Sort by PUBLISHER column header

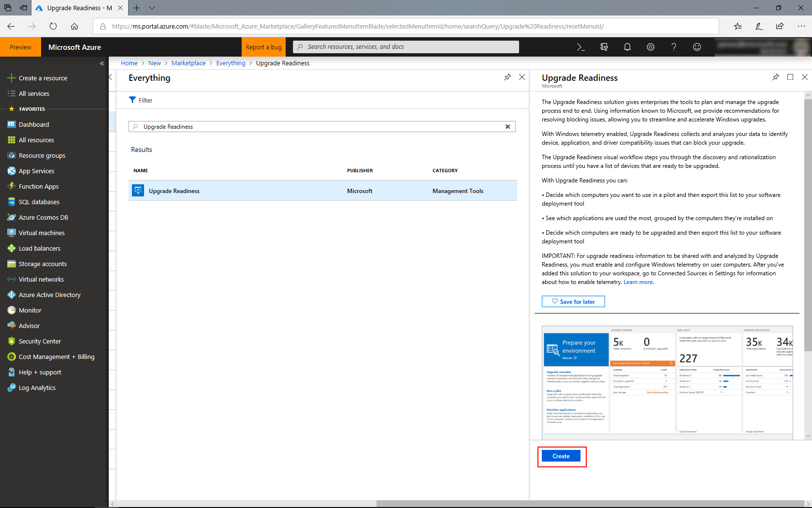[360, 171]
